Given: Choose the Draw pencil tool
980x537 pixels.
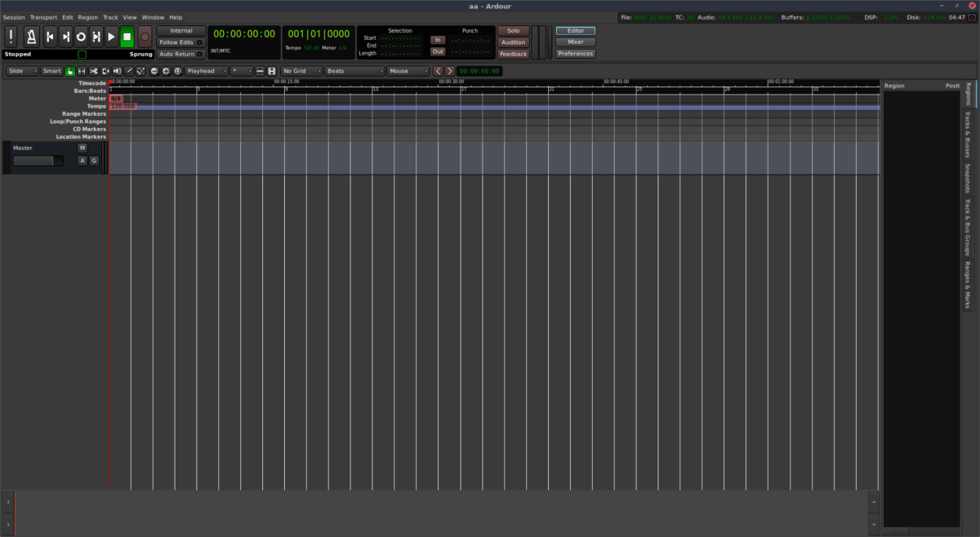Looking at the screenshot, I should click(129, 71).
